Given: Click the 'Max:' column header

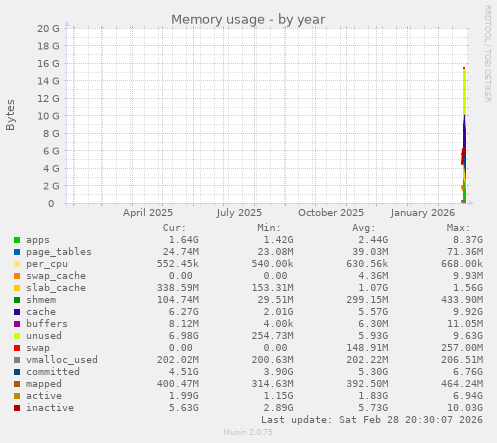Looking at the screenshot, I should point(459,228).
